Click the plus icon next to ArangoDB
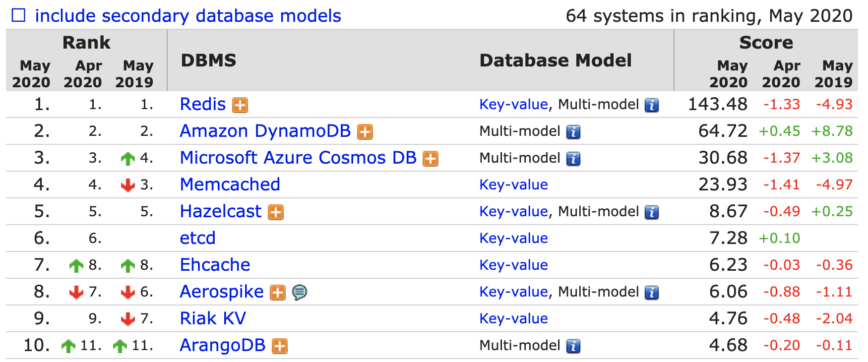Viewport: 868px width, 362px height. [x=280, y=346]
